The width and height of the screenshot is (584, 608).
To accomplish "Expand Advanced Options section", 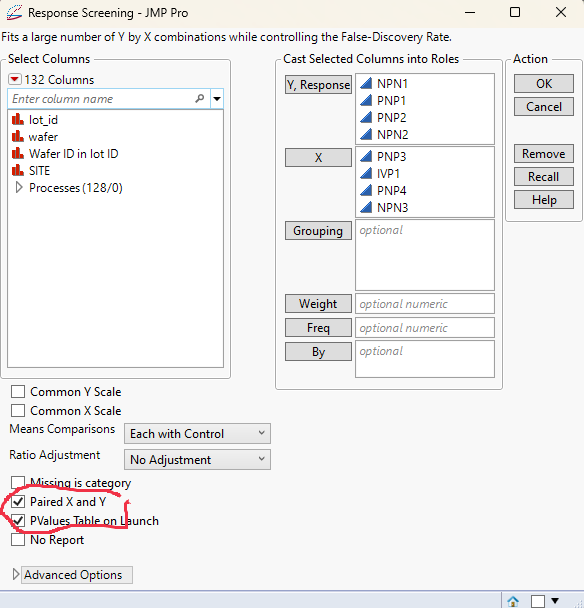I will pyautogui.click(x=16, y=574).
